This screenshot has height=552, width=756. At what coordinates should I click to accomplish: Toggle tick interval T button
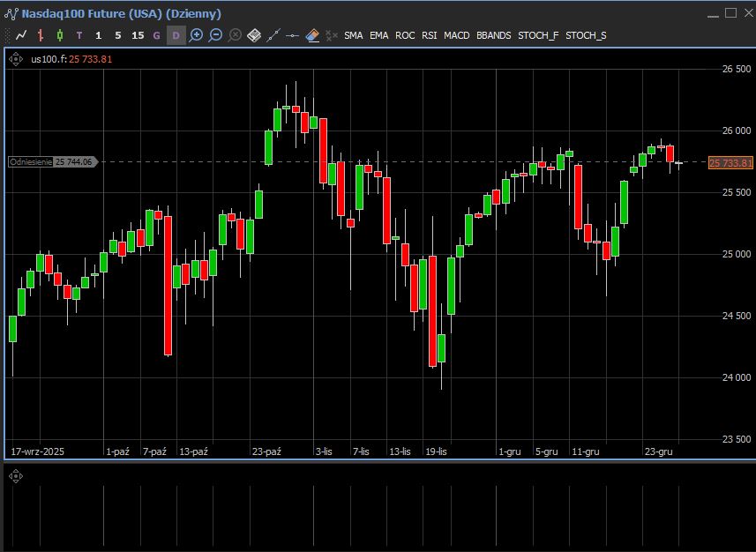79,35
